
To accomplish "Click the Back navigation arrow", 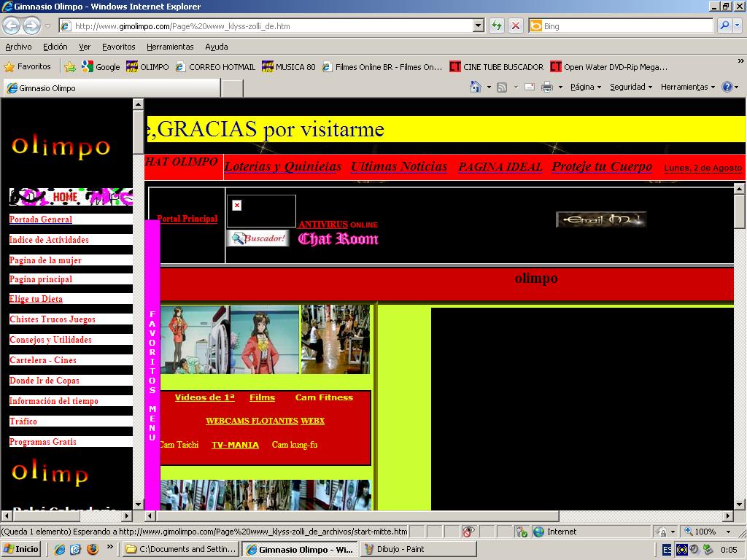I will click(x=12, y=26).
